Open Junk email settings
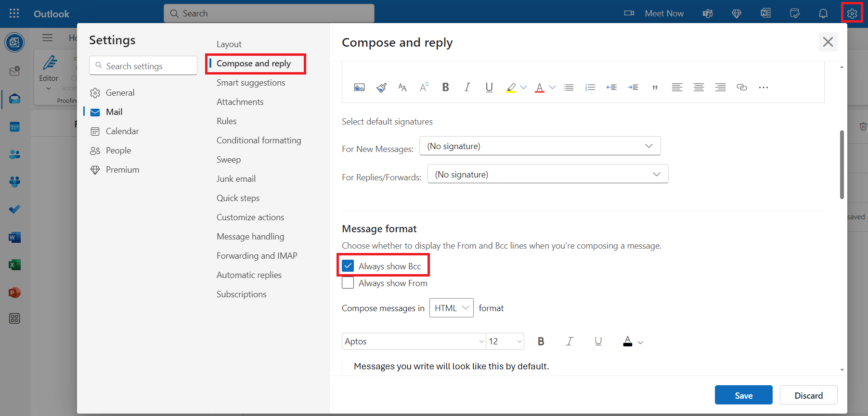Viewport: 868px width, 416px height. [x=236, y=179]
